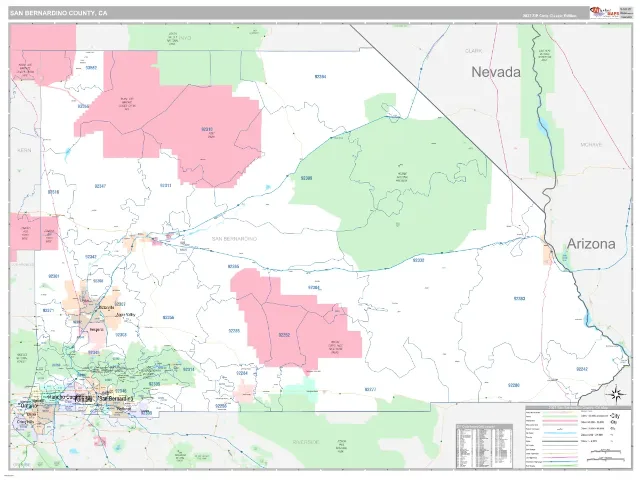The width and height of the screenshot is (640, 480).
Task: Click ZIP code 92332 label
Action: tap(418, 260)
